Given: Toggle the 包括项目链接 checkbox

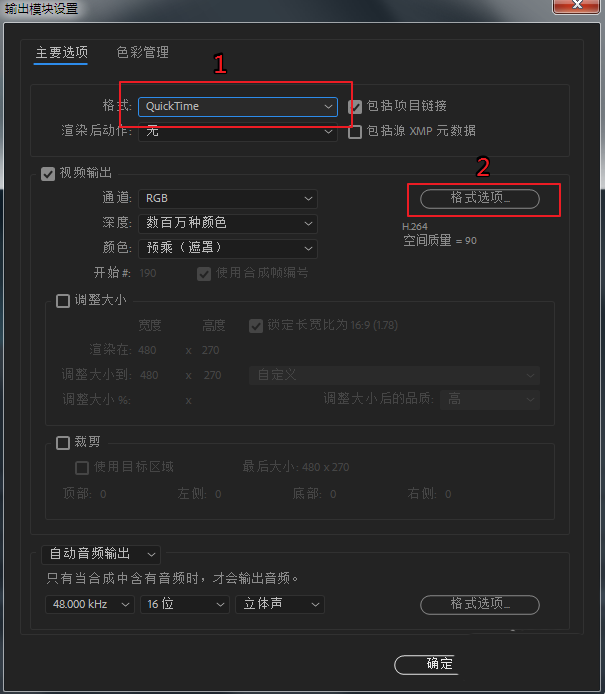Looking at the screenshot, I should coord(355,107).
